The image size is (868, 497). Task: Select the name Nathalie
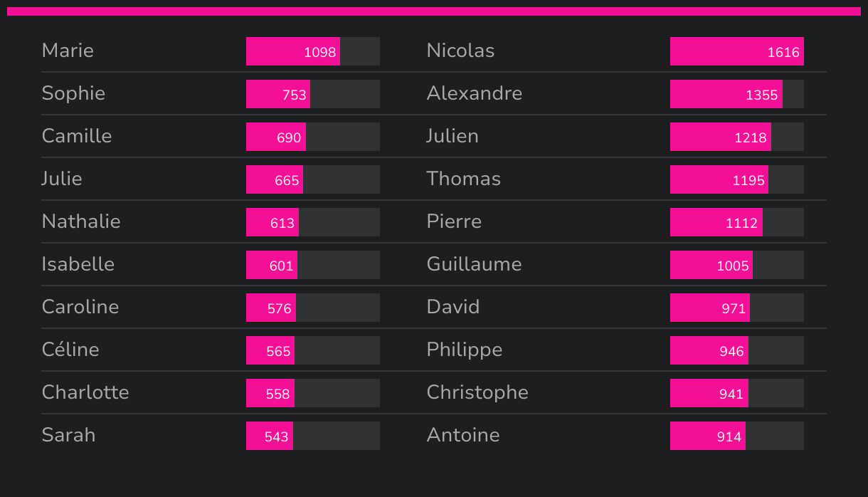(x=81, y=221)
